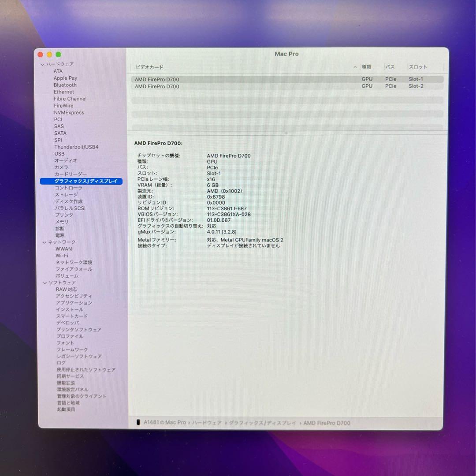
Task: Select 電源 in sidebar
Action: [x=60, y=235]
